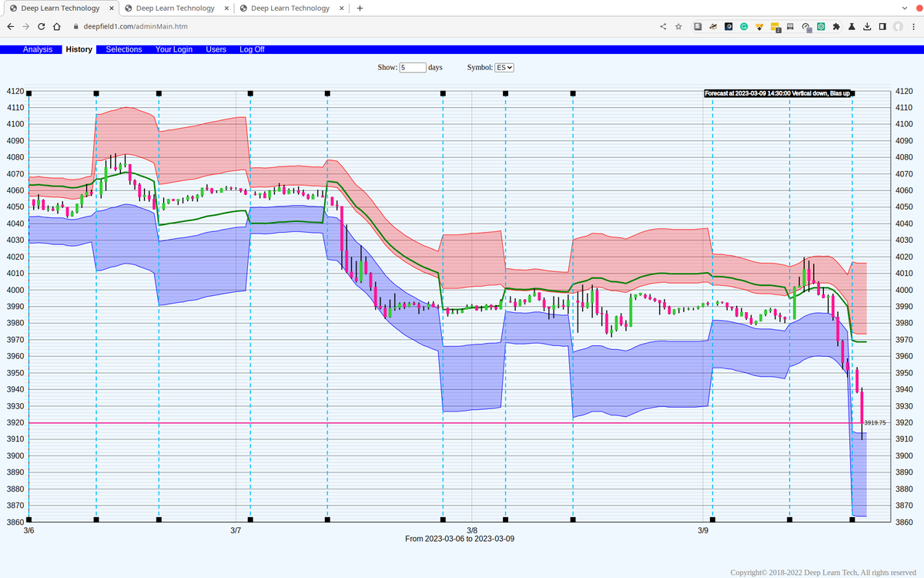Open the gray S extension icon

(x=698, y=26)
